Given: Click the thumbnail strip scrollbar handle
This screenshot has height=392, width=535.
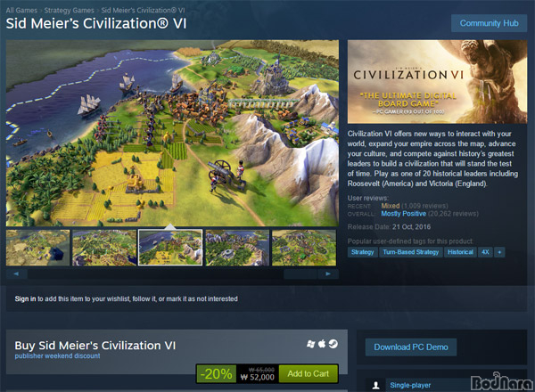Looking at the screenshot, I should [x=300, y=274].
